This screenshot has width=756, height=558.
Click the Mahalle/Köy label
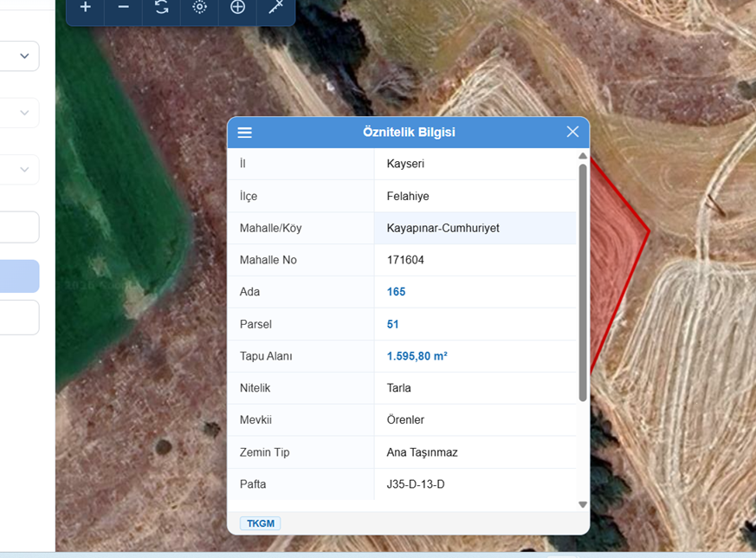[270, 228]
